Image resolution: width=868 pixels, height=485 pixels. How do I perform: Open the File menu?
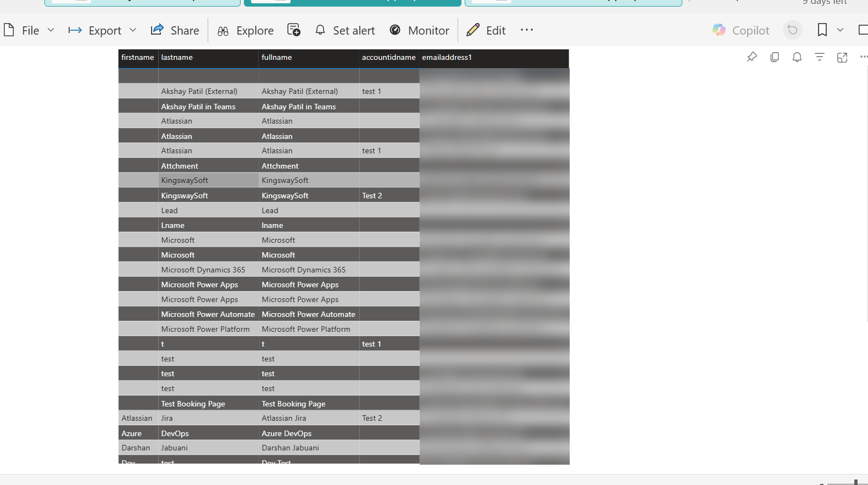point(22,30)
